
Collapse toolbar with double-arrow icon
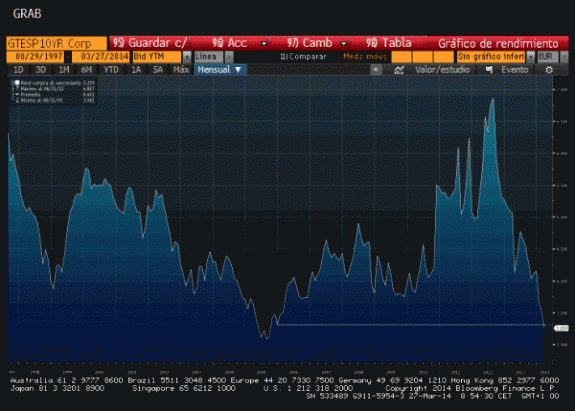coord(376,70)
